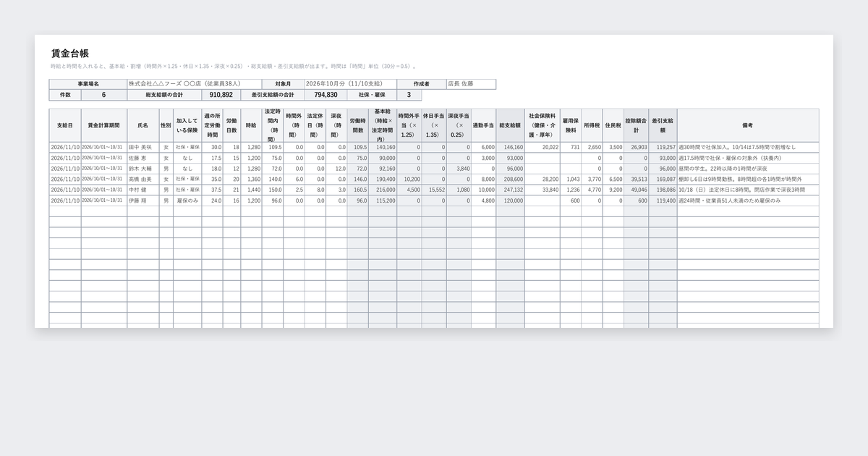
Task: Click the name cell 中村 健
Action: pyautogui.click(x=143, y=190)
